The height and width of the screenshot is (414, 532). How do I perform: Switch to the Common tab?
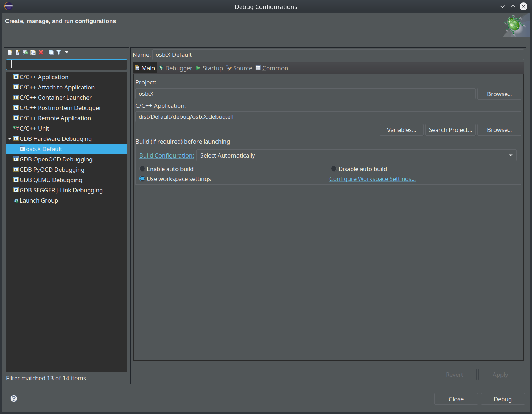272,68
